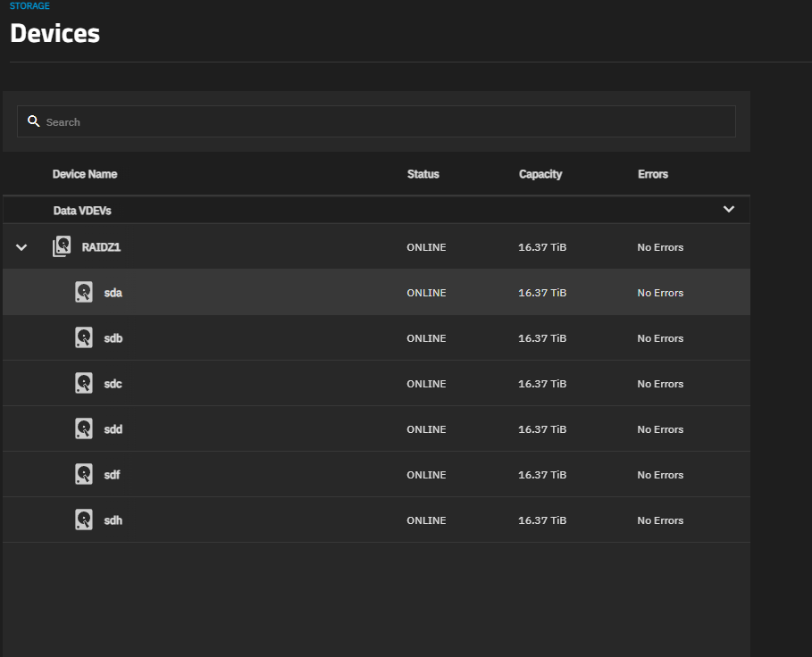This screenshot has width=812, height=657.
Task: Select the sdc device name
Action: click(113, 384)
